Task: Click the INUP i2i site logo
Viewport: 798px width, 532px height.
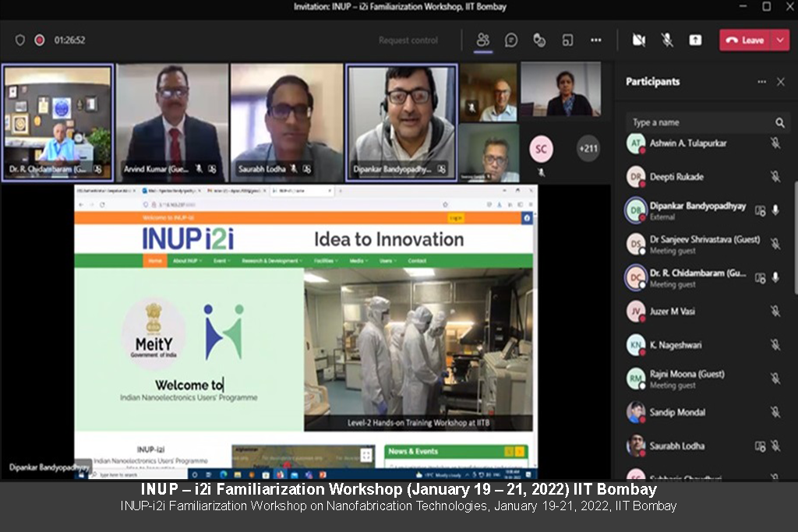Action: [x=188, y=238]
